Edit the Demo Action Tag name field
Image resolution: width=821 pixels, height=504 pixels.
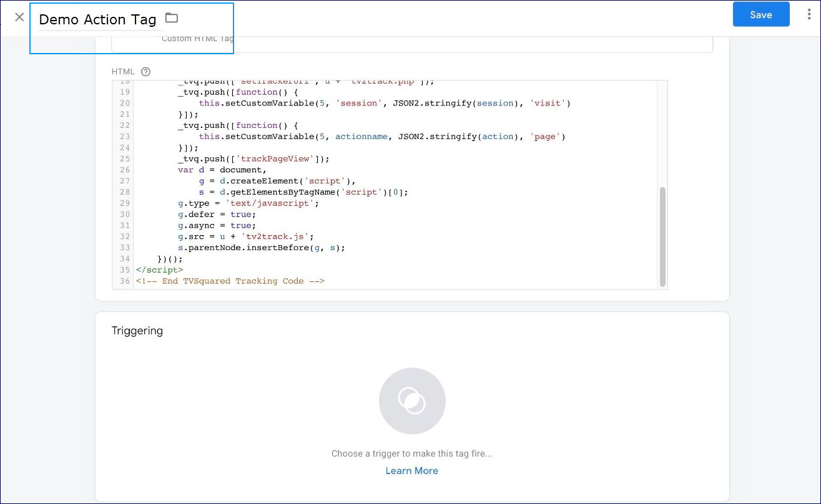(x=97, y=20)
